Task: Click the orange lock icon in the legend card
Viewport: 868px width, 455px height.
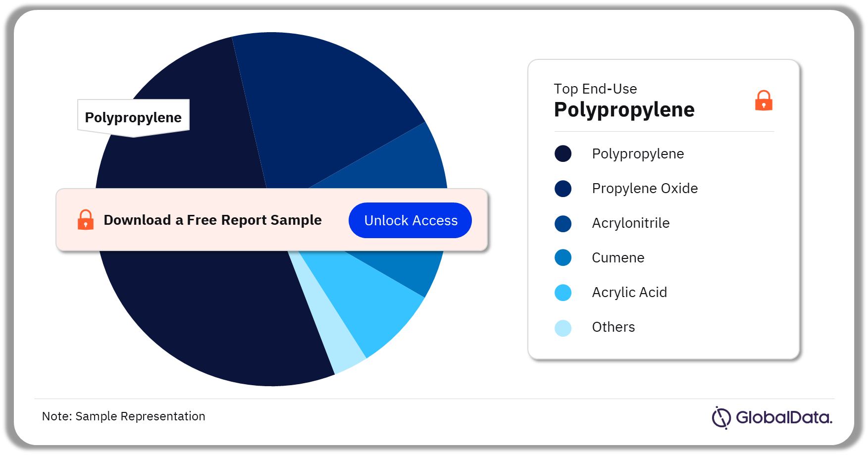Action: pos(764,101)
